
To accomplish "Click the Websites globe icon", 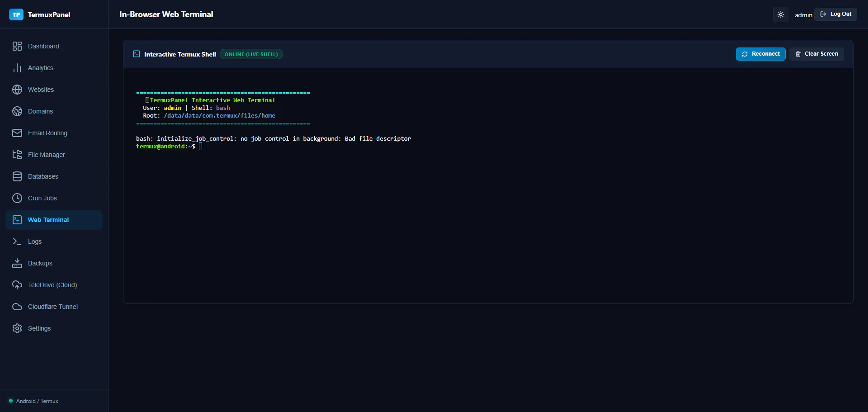I will point(17,90).
